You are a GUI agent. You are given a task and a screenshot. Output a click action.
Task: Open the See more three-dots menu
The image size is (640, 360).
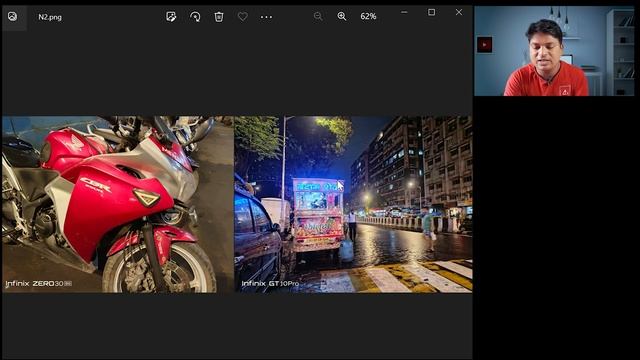(266, 17)
